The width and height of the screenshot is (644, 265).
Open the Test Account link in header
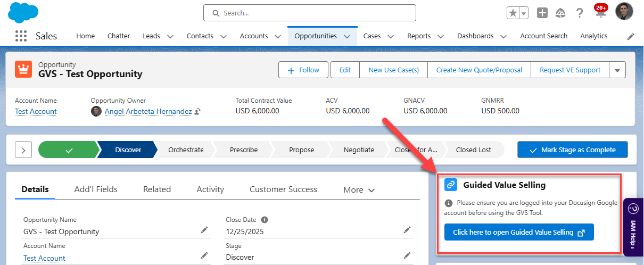pyautogui.click(x=36, y=111)
